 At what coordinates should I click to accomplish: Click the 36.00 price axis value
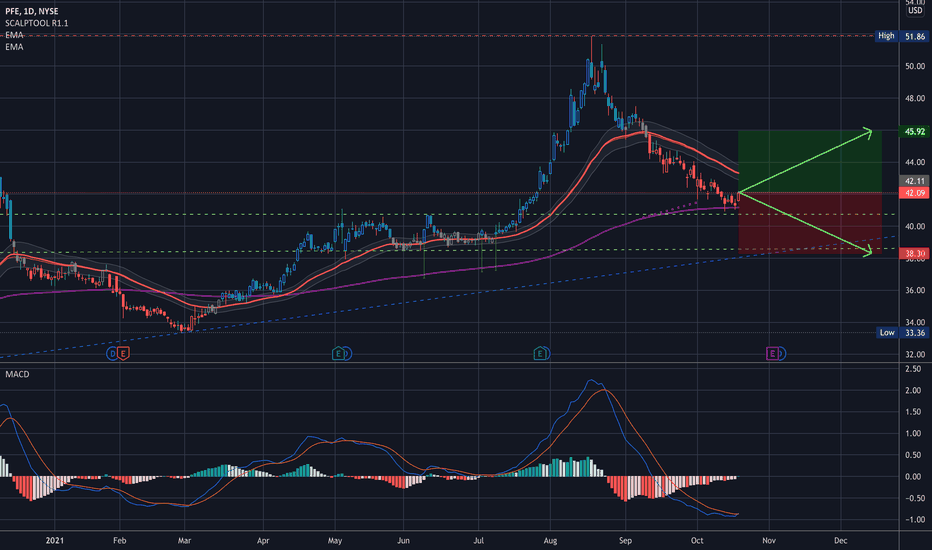pos(915,290)
